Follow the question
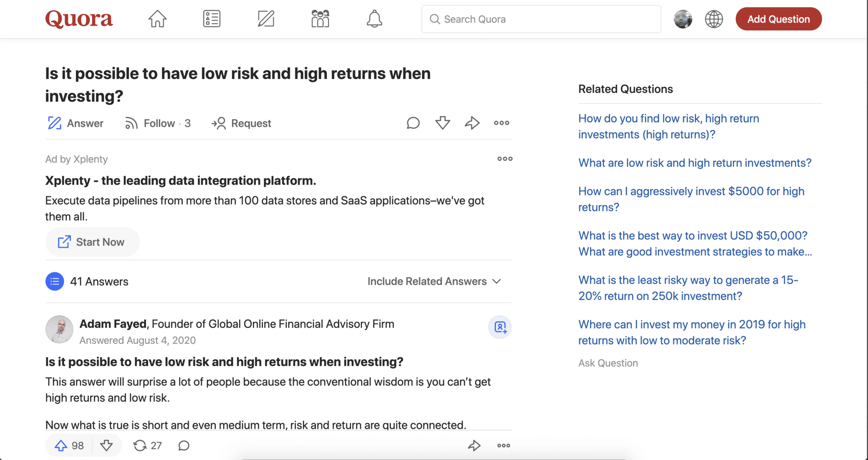Viewport: 868px width, 460px height. pos(158,123)
